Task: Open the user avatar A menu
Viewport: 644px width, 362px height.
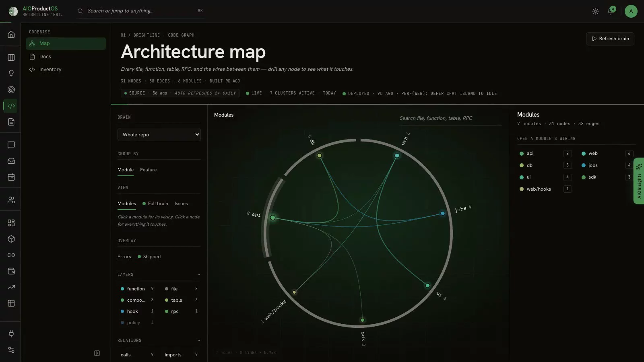Action: tap(631, 11)
